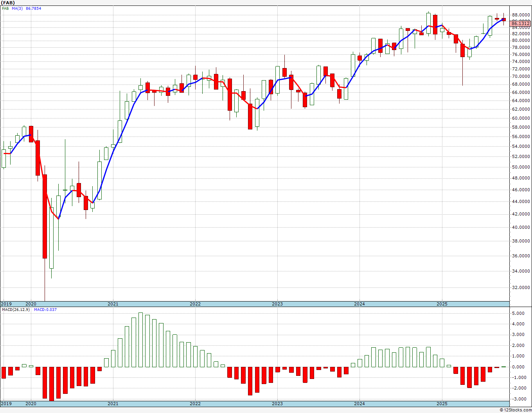The image size is (532, 413).
Task: Select the FAB series legend label
Action: [x=5, y=8]
